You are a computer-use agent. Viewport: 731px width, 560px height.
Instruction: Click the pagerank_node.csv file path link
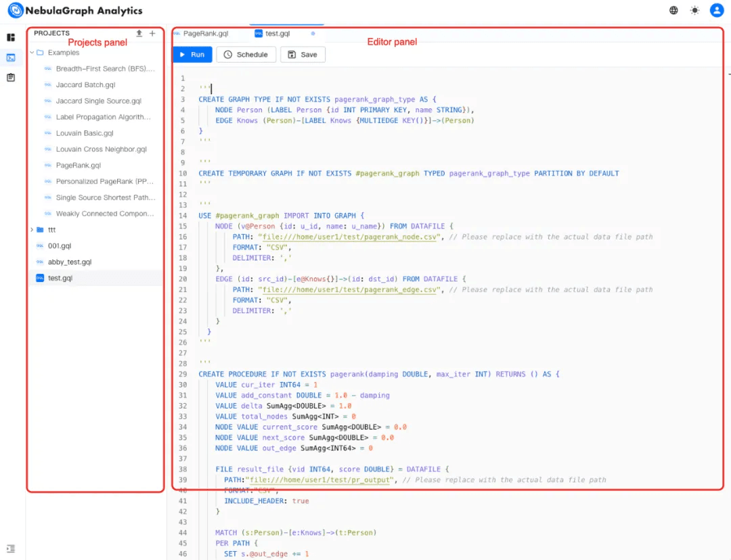point(350,237)
